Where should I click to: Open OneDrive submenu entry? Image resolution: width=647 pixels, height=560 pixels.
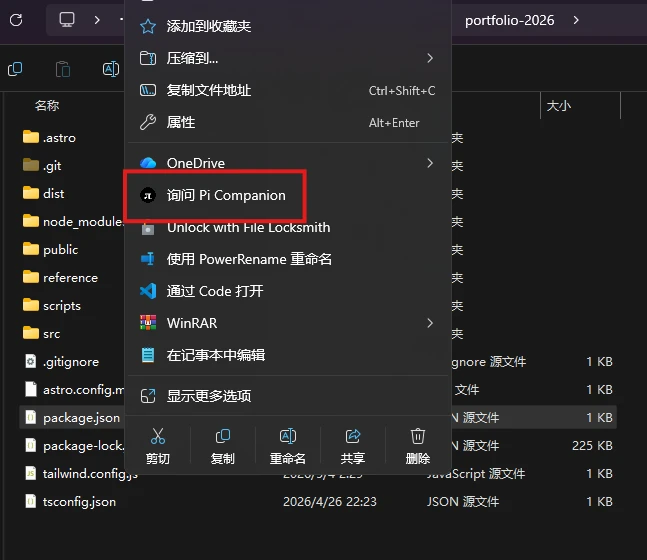(x=288, y=163)
